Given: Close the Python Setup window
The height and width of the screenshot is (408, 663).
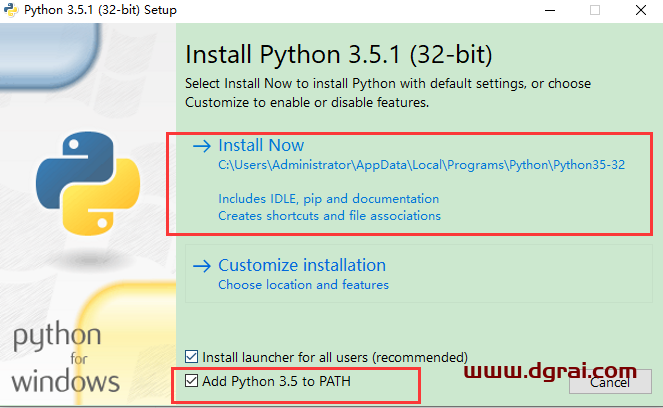Looking at the screenshot, I should click(x=641, y=10).
